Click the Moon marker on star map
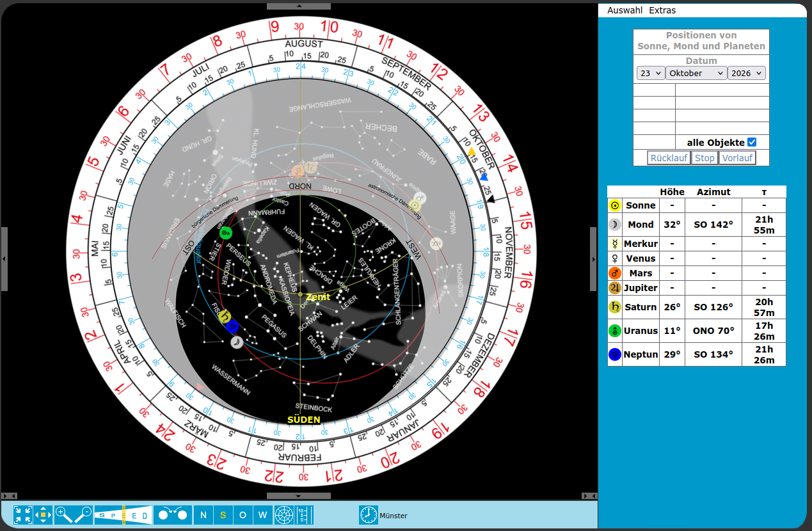 pos(237,342)
